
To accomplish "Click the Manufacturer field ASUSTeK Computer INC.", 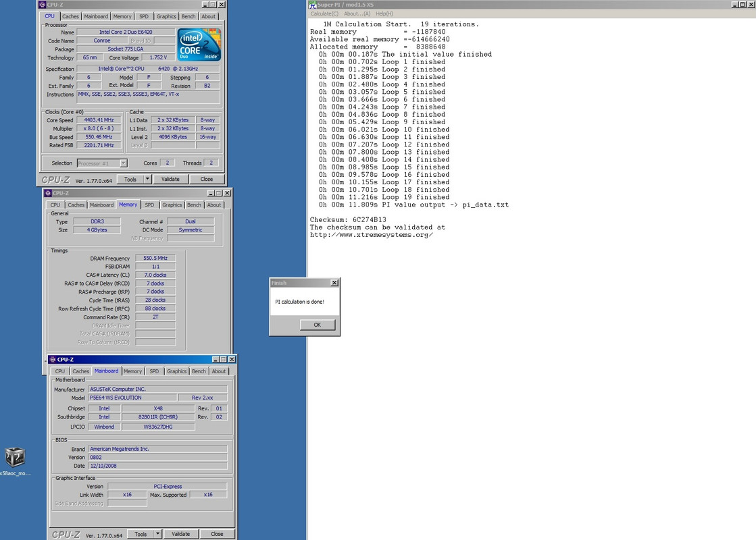I will pos(157,389).
